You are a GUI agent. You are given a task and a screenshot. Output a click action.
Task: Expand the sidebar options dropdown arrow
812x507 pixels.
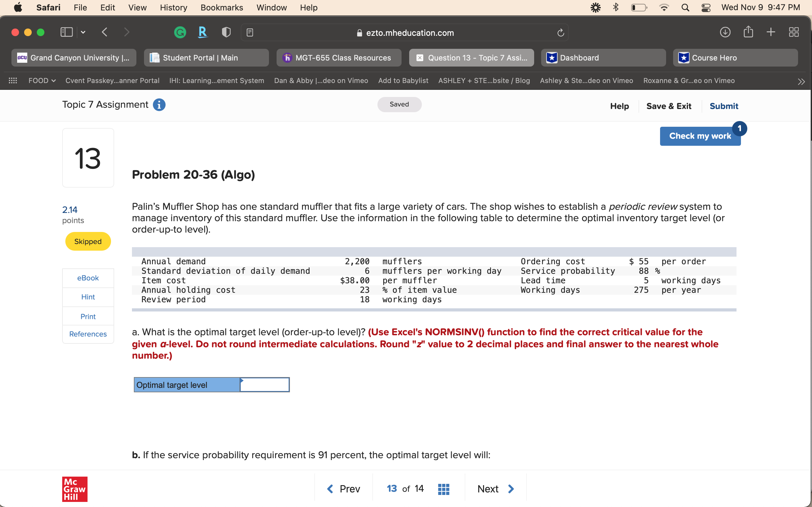(83, 32)
